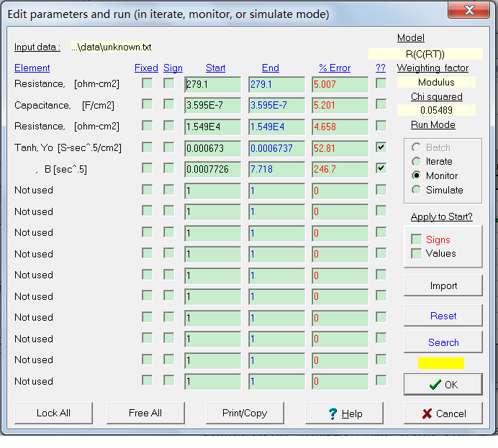Click the Search button
Image resolution: width=498 pixels, height=448 pixels.
point(443,342)
